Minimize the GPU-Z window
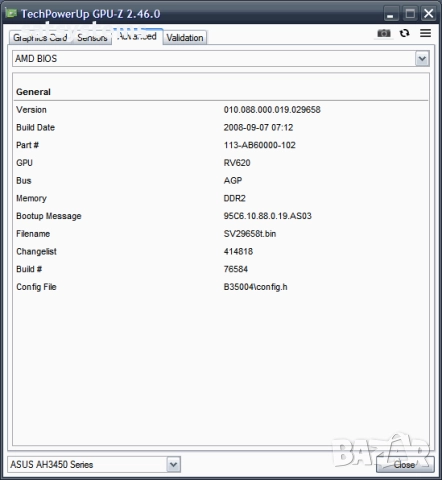The image size is (442, 480). (x=390, y=14)
